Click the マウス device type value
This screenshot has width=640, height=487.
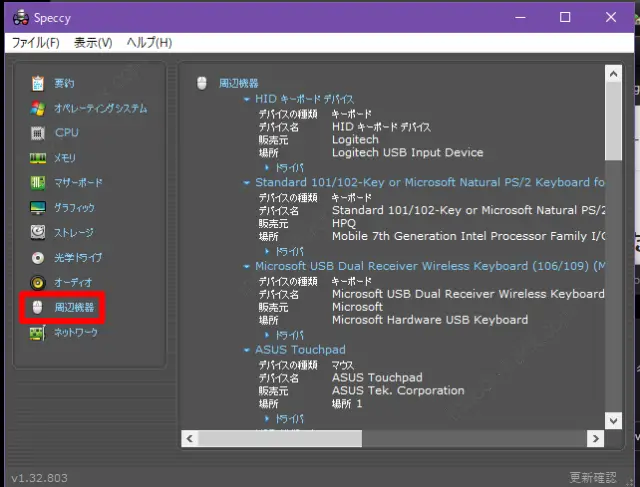click(x=342, y=365)
